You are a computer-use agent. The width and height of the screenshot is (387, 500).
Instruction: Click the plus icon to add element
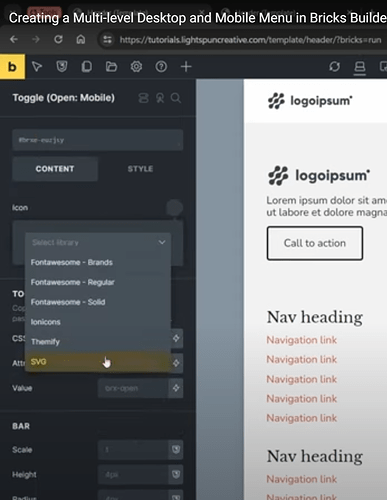(186, 67)
